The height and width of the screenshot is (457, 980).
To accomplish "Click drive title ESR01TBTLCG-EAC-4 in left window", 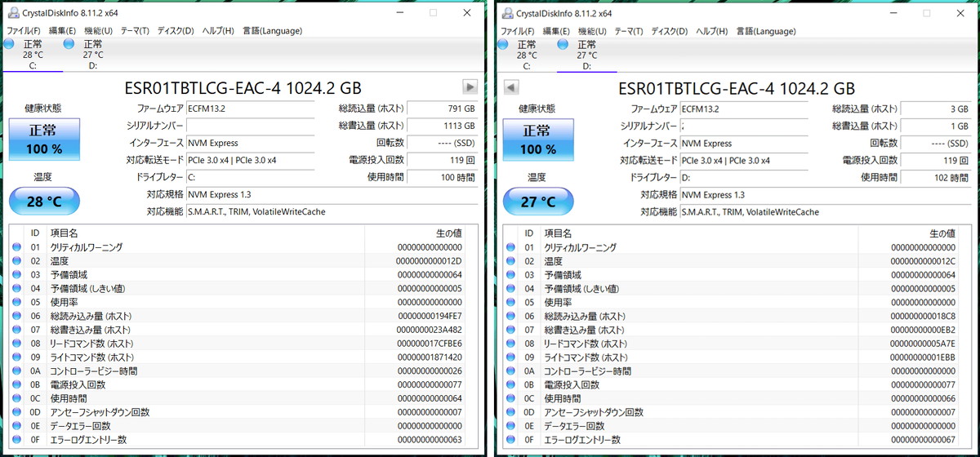I will [x=243, y=88].
